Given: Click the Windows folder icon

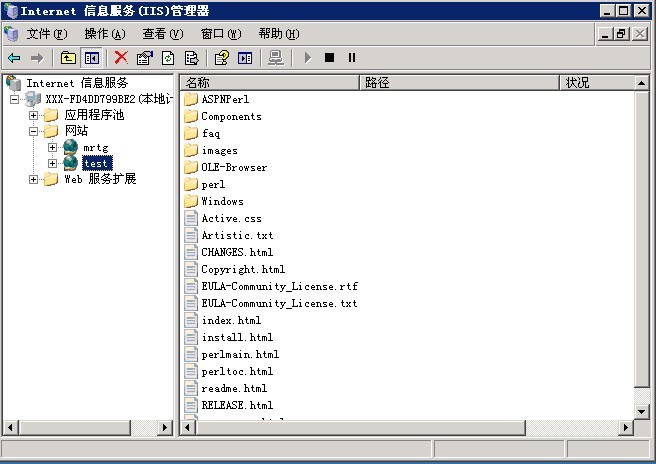Looking at the screenshot, I should pyautogui.click(x=191, y=201).
